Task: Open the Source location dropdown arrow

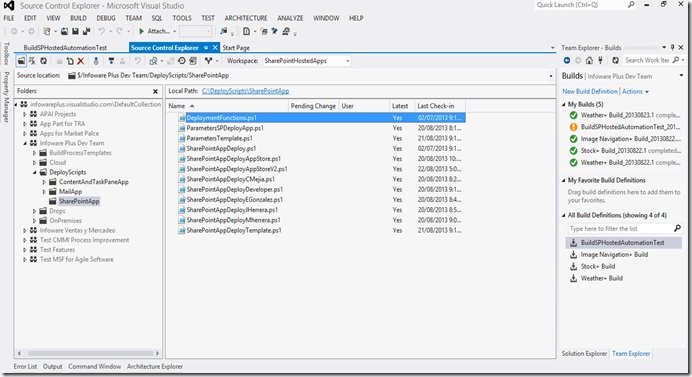Action: pos(551,76)
